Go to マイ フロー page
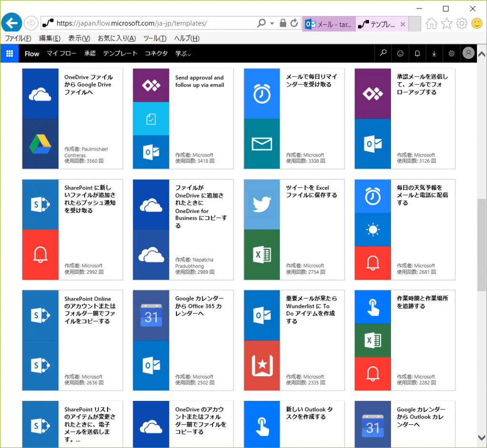487x448 pixels. click(61, 54)
